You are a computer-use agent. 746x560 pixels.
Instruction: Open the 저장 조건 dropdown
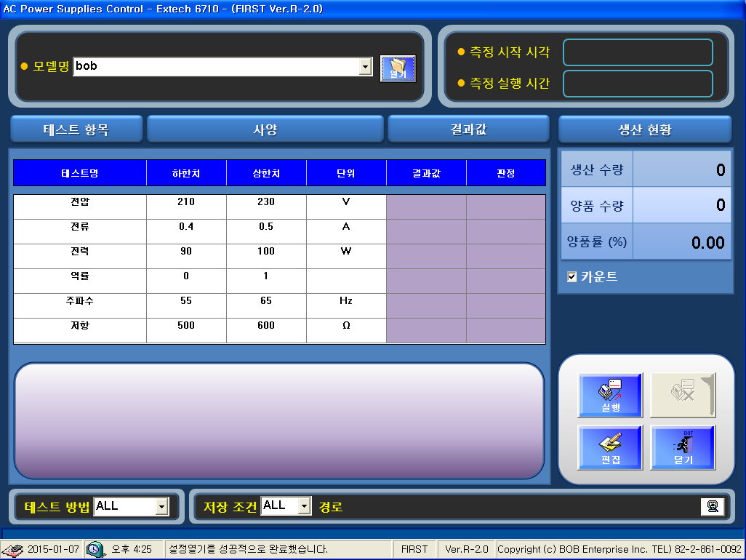click(x=305, y=506)
